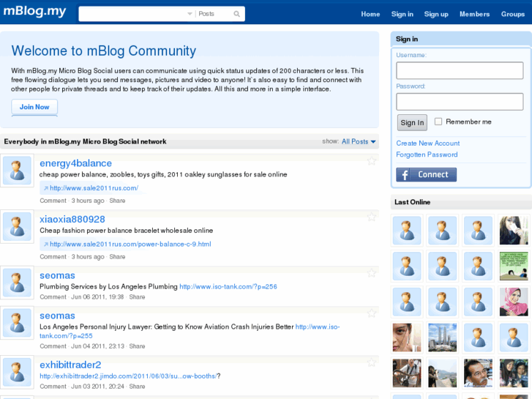Click the magnifier search icon in header
The height and width of the screenshot is (399, 532).
pyautogui.click(x=236, y=14)
